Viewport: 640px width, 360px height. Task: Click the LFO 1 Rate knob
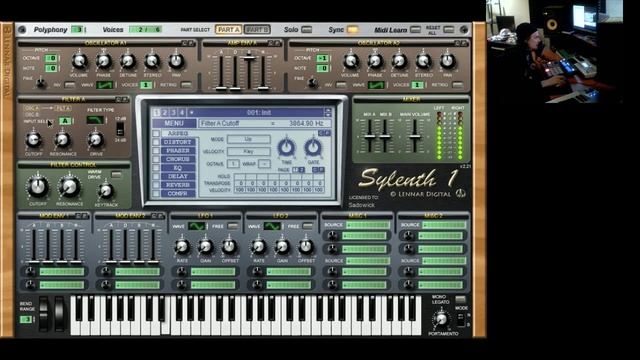pos(182,247)
